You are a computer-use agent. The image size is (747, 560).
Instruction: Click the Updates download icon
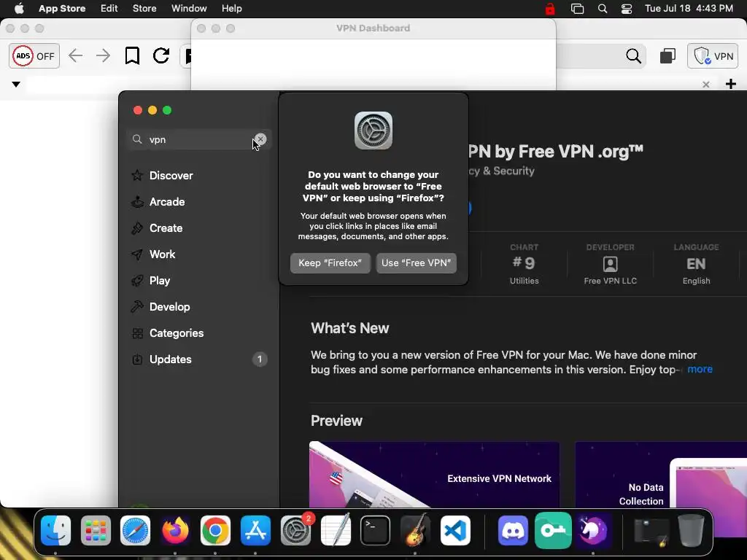[137, 359]
